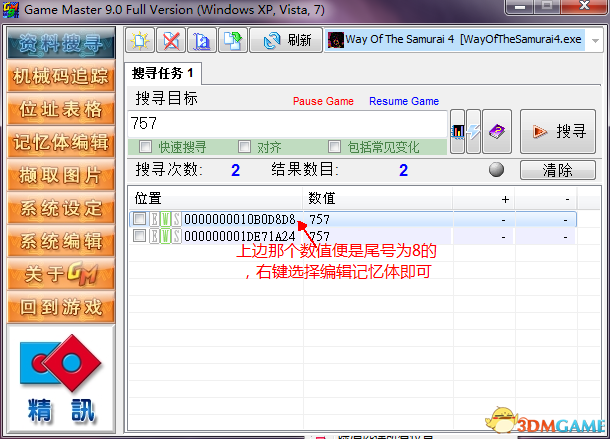Click the gray status indicator ball

coord(496,170)
